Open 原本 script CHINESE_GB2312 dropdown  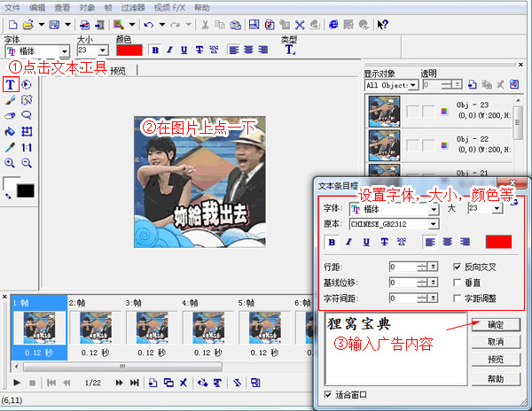pos(434,224)
